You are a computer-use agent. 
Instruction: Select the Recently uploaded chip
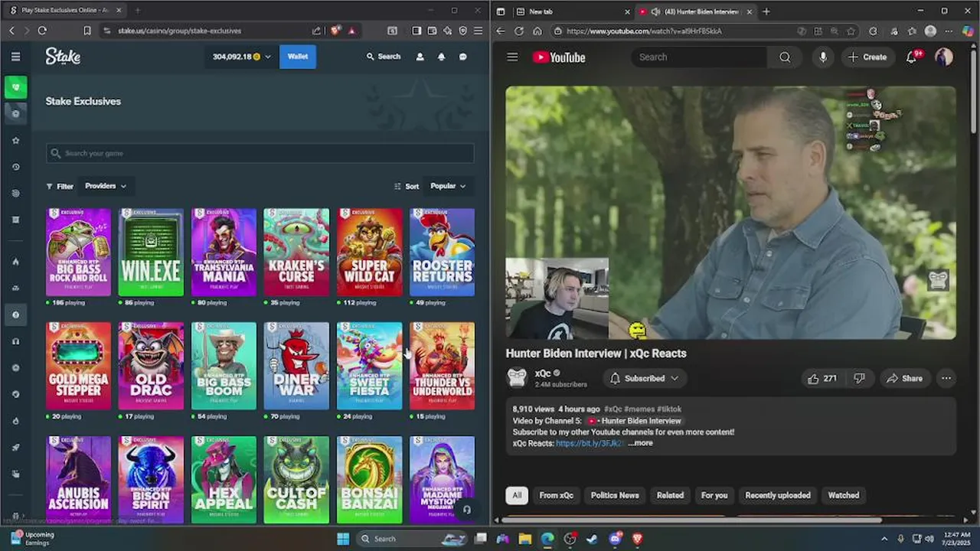coord(778,495)
